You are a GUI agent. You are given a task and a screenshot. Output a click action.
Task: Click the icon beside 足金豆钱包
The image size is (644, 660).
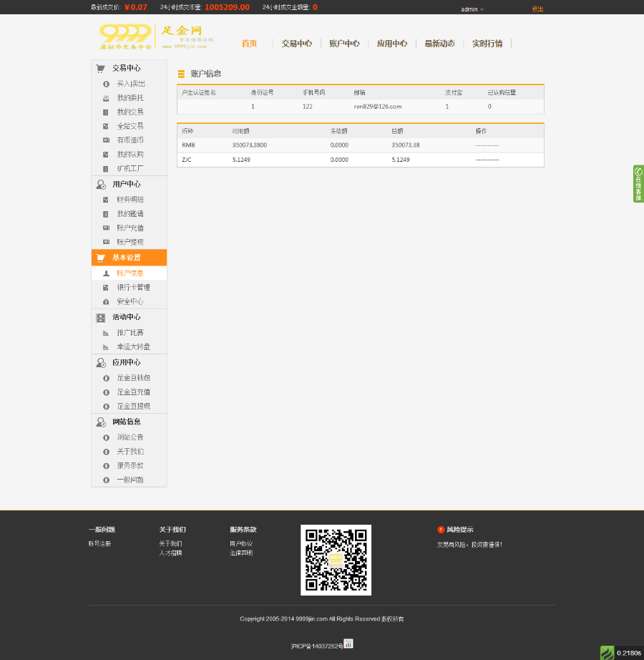pos(106,379)
